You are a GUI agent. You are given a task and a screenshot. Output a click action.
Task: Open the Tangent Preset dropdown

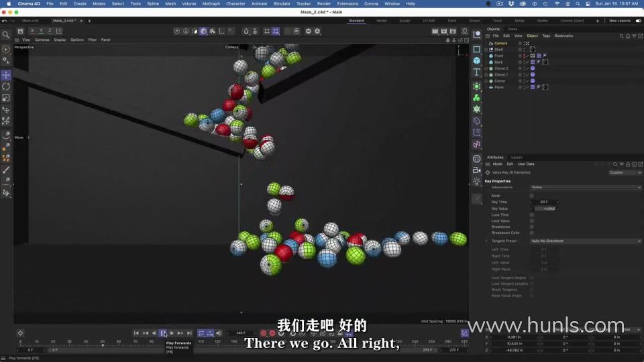pyautogui.click(x=585, y=241)
